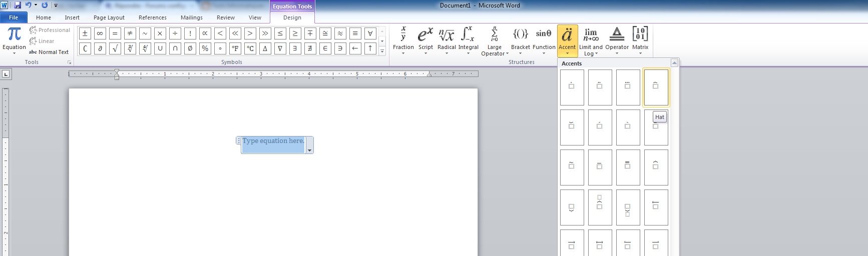The height and width of the screenshot is (256, 868).
Task: Switch to the Page Layout tab
Action: (x=109, y=17)
